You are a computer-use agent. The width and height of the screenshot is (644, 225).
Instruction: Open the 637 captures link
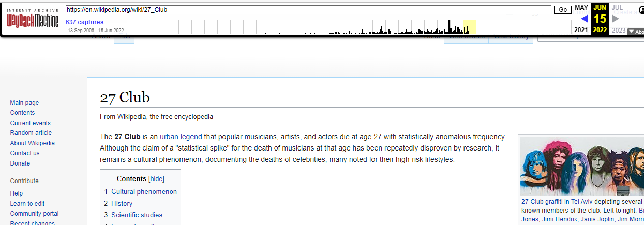(84, 22)
